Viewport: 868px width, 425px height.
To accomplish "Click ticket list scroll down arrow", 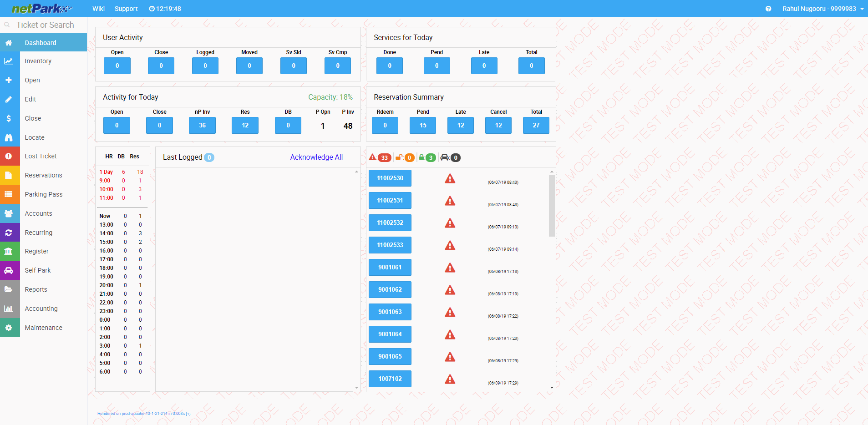I will click(552, 388).
